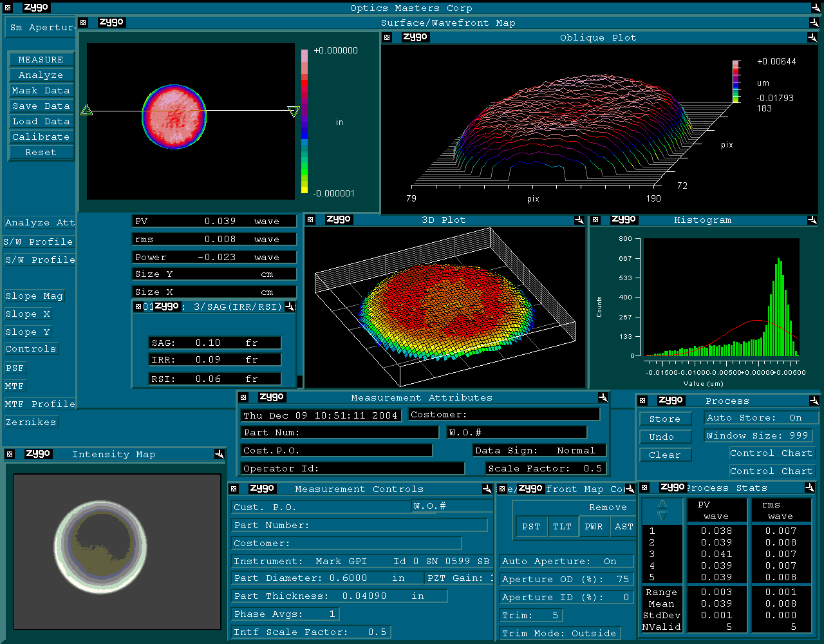Image resolution: width=824 pixels, height=644 pixels.
Task: Edit Part Diameter 0.6000 in field
Action: coord(327,578)
